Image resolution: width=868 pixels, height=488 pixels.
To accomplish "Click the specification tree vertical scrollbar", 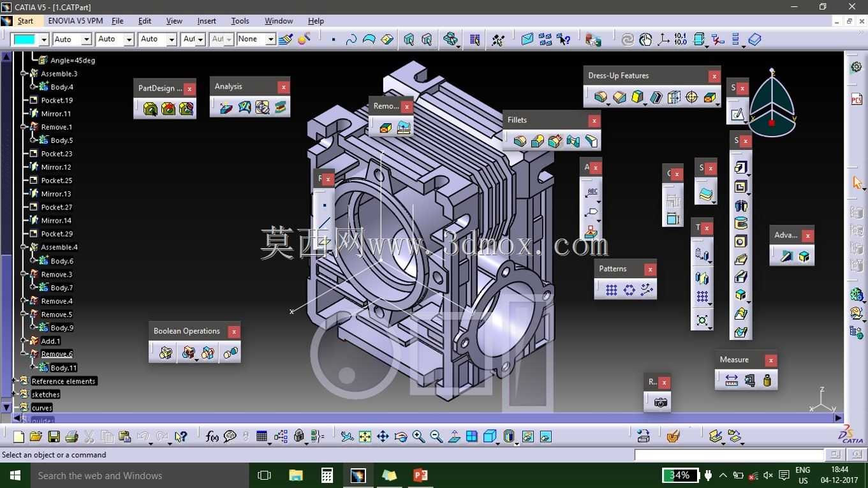I will click(x=7, y=232).
